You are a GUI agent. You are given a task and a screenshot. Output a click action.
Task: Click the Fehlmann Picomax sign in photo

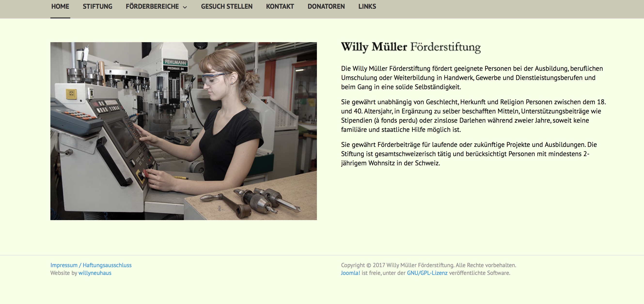[175, 65]
